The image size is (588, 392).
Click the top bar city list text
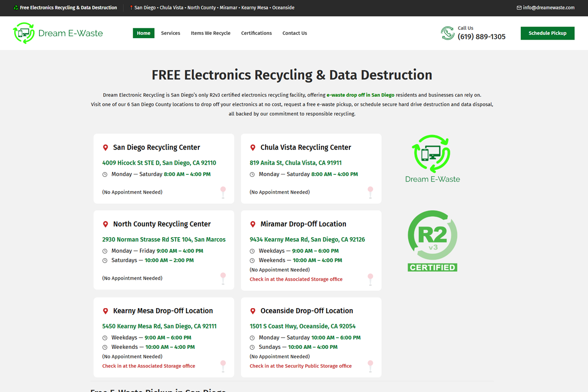(x=215, y=8)
